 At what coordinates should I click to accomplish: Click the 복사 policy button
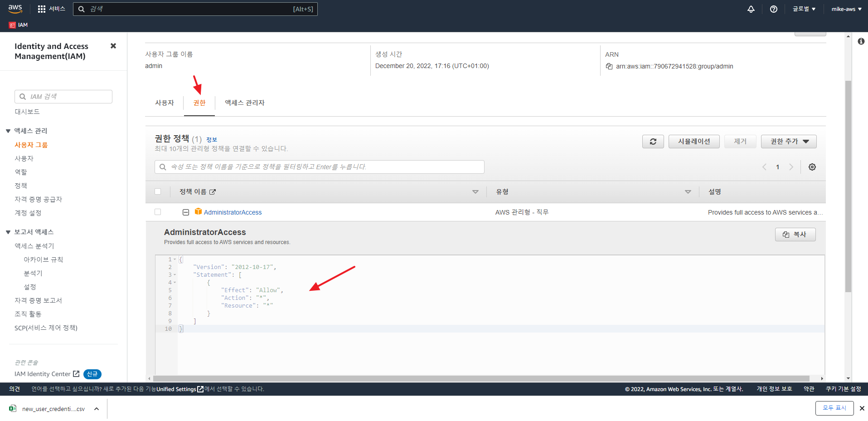click(795, 235)
